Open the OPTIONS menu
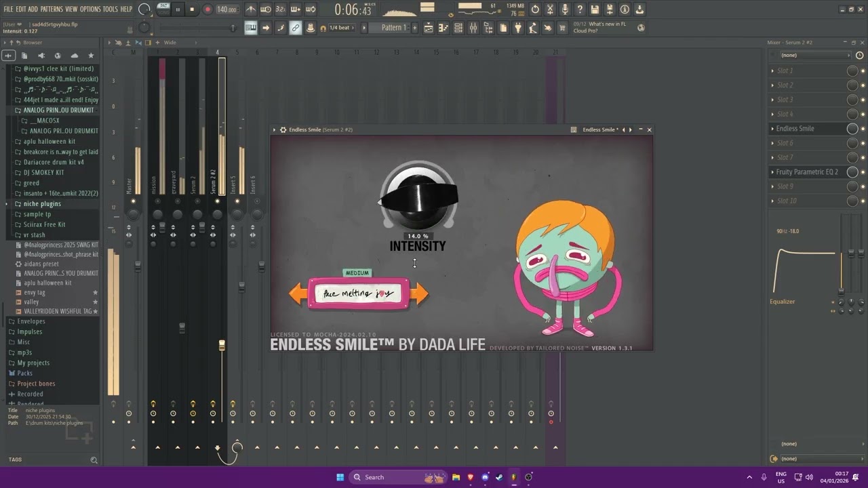 click(x=90, y=9)
